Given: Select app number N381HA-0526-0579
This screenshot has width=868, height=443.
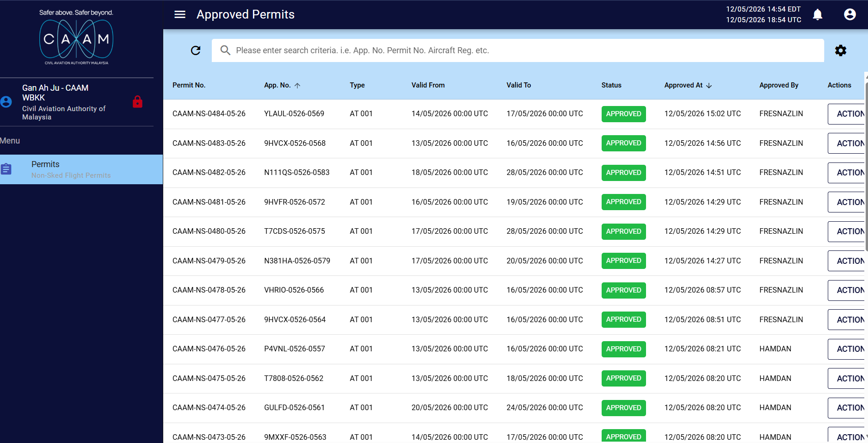Looking at the screenshot, I should tap(297, 261).
